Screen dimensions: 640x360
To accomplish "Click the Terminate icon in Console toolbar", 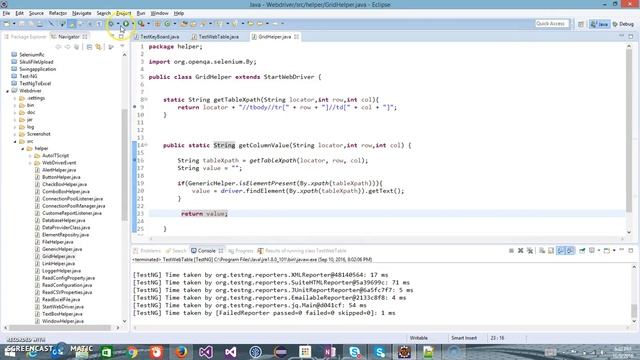I will pos(511,251).
